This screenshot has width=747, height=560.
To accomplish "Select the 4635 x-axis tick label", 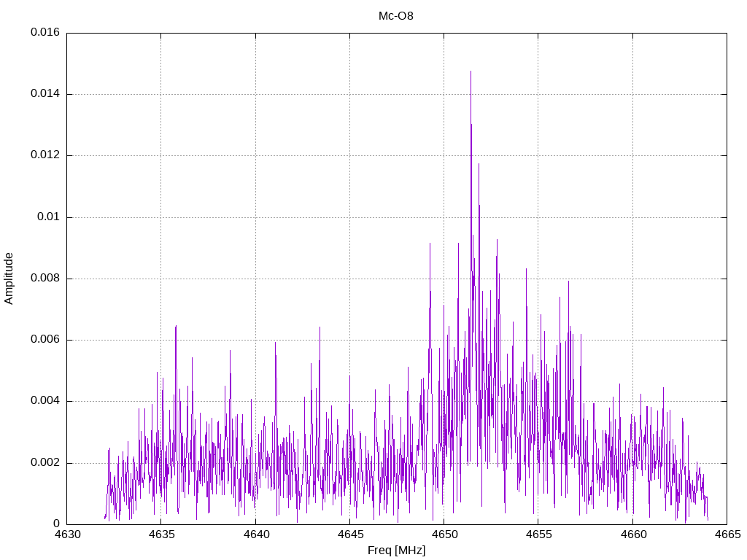I will [161, 534].
